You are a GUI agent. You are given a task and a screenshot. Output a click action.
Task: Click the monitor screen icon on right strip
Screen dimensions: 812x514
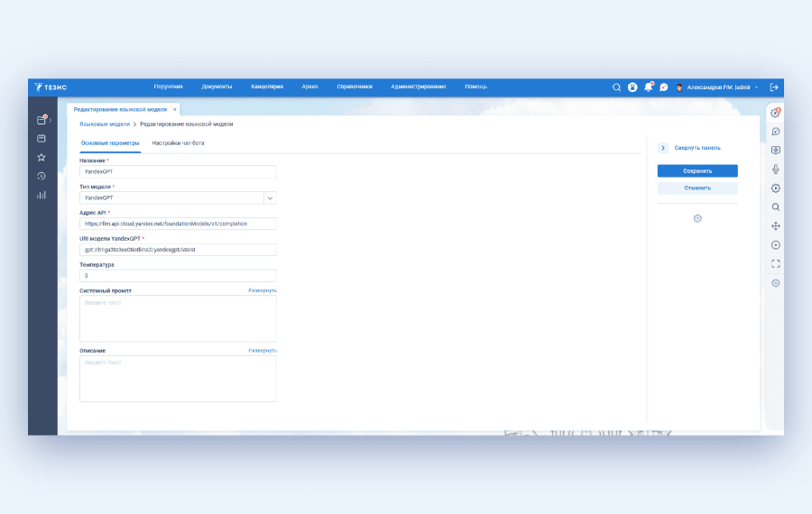point(775,150)
